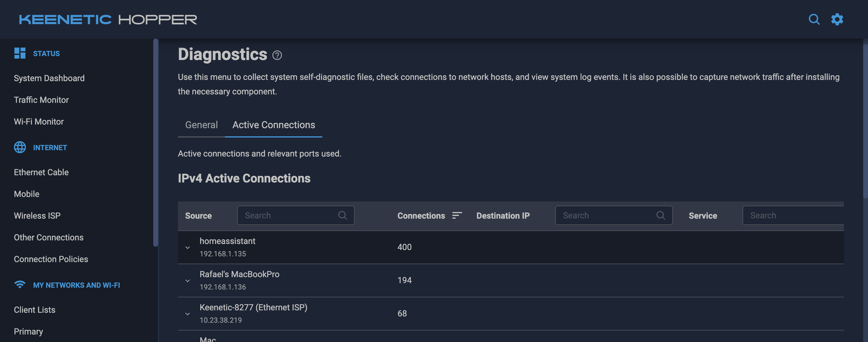Click magnifier inside Source search field
Viewport: 868px width, 342px height.
[x=342, y=215]
